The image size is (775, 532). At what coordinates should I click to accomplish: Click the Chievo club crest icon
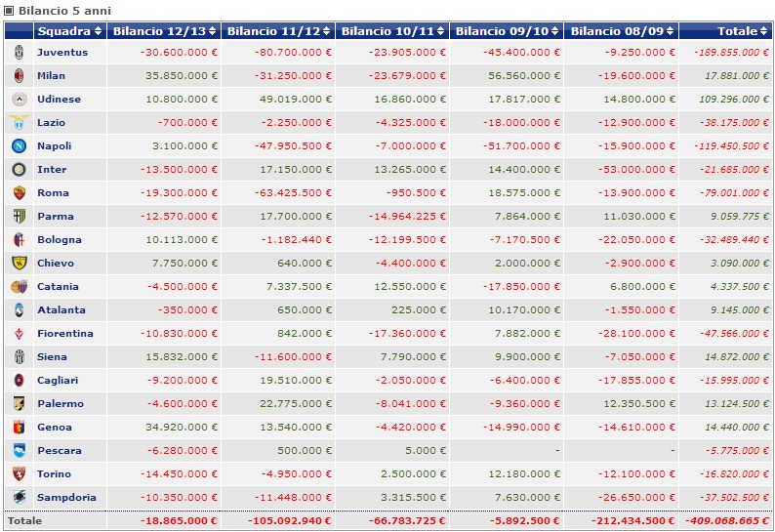19,264
